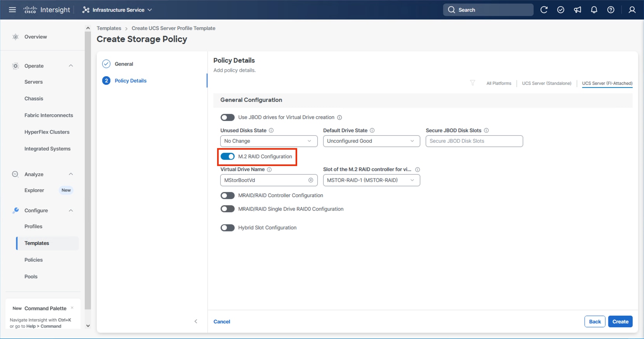Click the Cancel link

[x=222, y=322]
